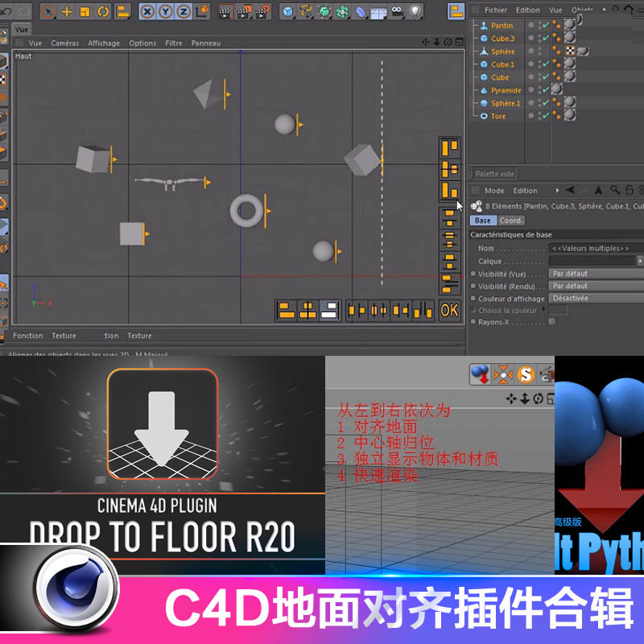Toggle Tore enabled checkmark
The width and height of the screenshot is (644, 644).
click(x=546, y=116)
